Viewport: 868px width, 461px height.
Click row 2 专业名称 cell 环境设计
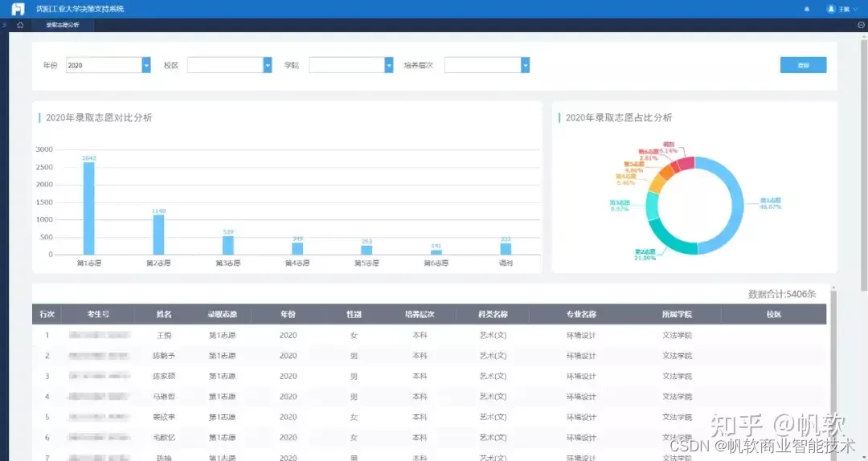(581, 356)
